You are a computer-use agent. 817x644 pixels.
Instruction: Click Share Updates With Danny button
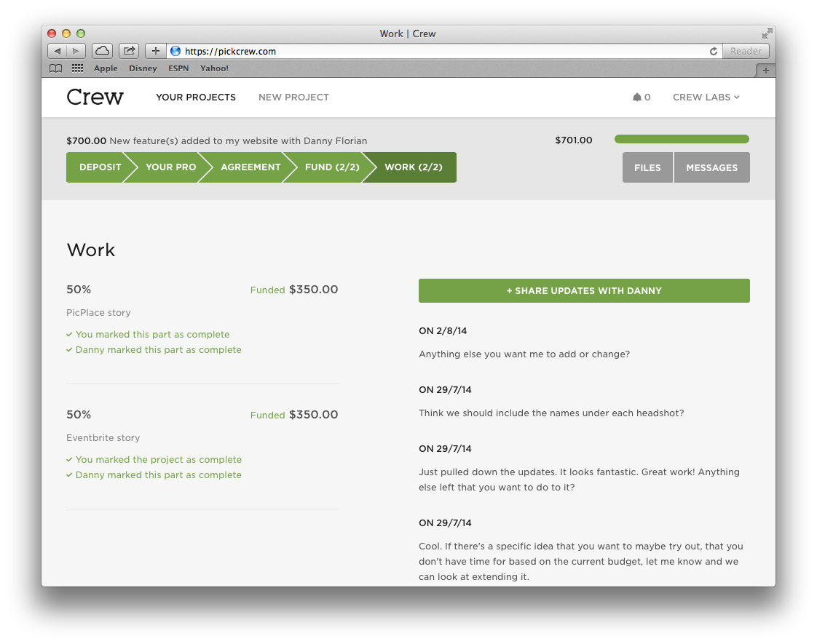[584, 290]
